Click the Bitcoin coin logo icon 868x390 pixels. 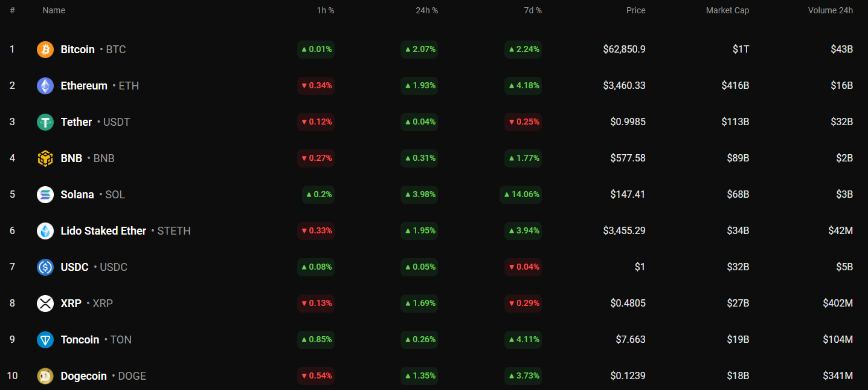(45, 50)
